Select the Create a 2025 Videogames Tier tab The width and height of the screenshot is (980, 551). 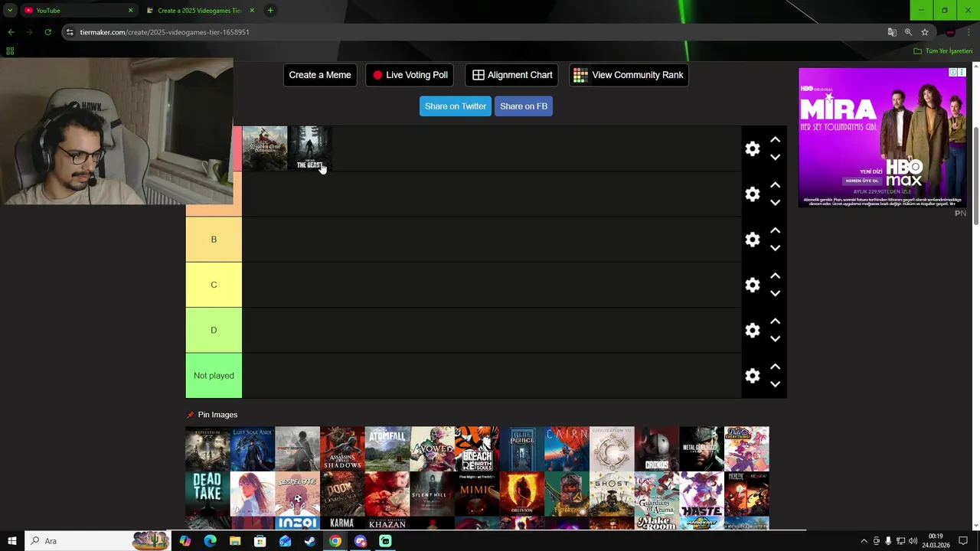pos(199,11)
